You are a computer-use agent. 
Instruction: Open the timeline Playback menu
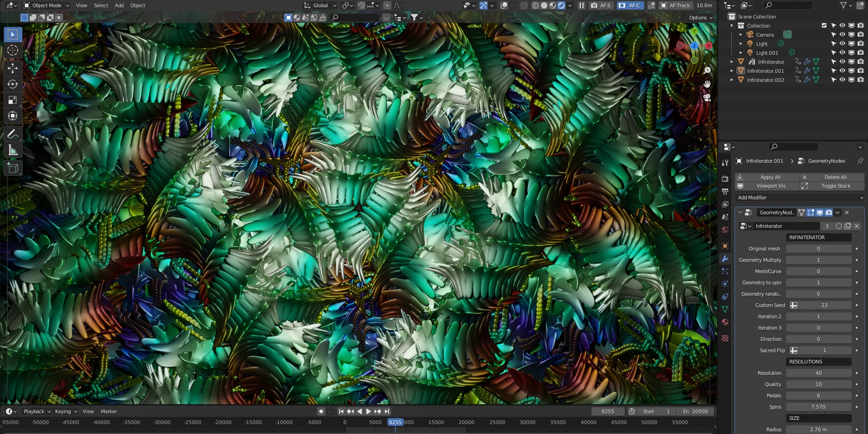point(37,412)
